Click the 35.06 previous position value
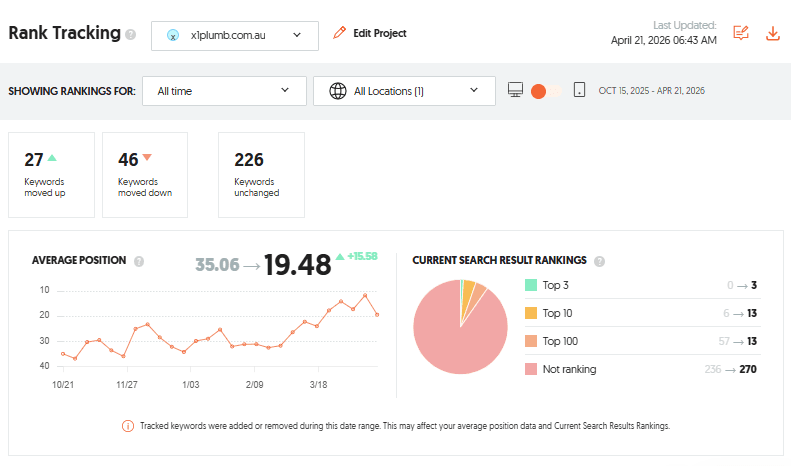Image resolution: width=791 pixels, height=466 pixels. click(217, 265)
